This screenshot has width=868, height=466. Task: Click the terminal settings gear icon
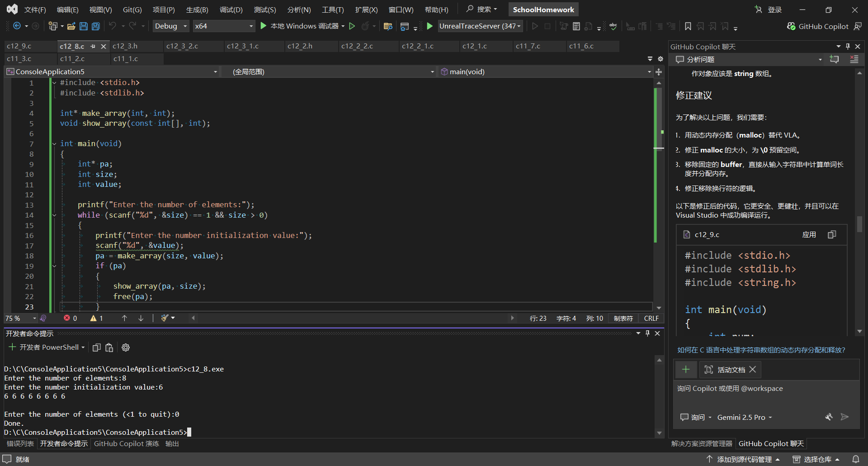coord(126,347)
